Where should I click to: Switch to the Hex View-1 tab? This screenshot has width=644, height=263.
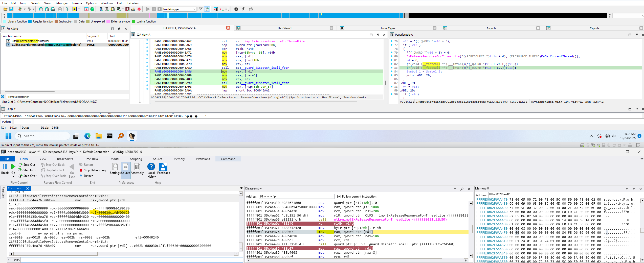(285, 28)
